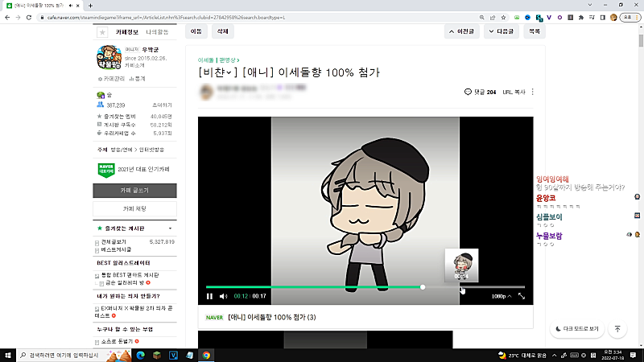Viewport: 644px width, 362px height.
Task: Open the 통계 statistics link
Action: 137,78
